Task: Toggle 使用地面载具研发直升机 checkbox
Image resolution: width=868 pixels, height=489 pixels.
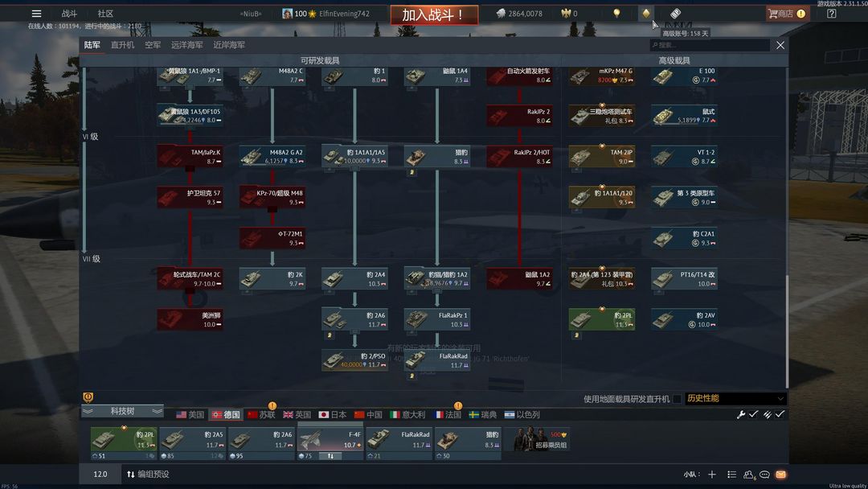Action: [677, 399]
